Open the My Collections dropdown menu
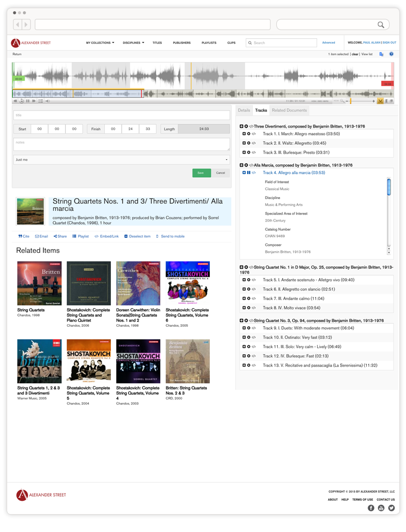This screenshot has width=406, height=532. point(100,43)
